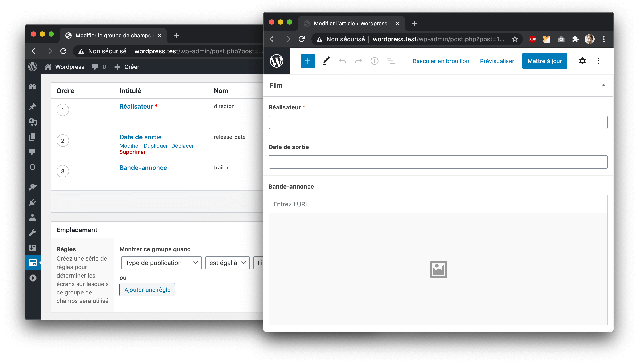This screenshot has width=636, height=364.
Task: Open the AdBlock Plus extension
Action: coord(532,39)
